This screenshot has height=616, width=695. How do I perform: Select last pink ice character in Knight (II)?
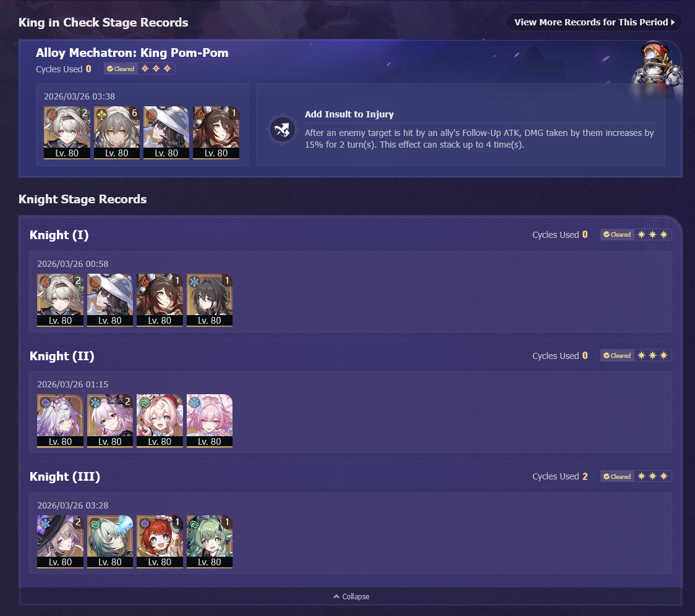pyautogui.click(x=209, y=421)
